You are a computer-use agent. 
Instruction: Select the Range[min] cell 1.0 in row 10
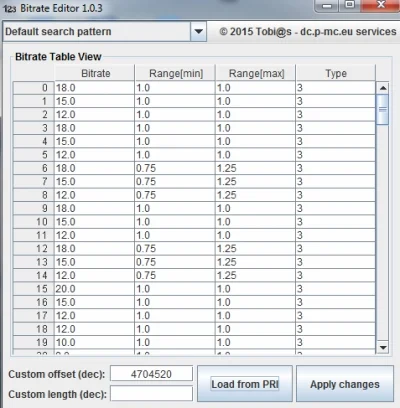175,222
